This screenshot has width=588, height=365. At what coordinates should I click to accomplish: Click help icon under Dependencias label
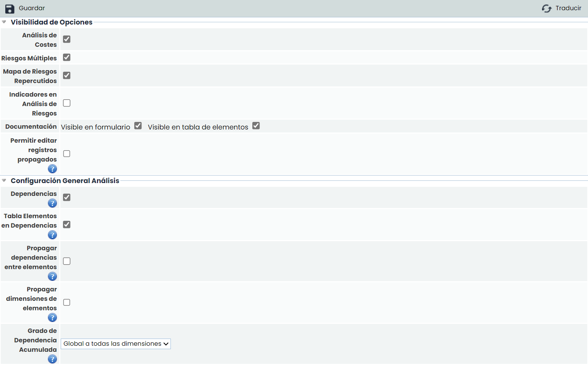click(x=52, y=203)
